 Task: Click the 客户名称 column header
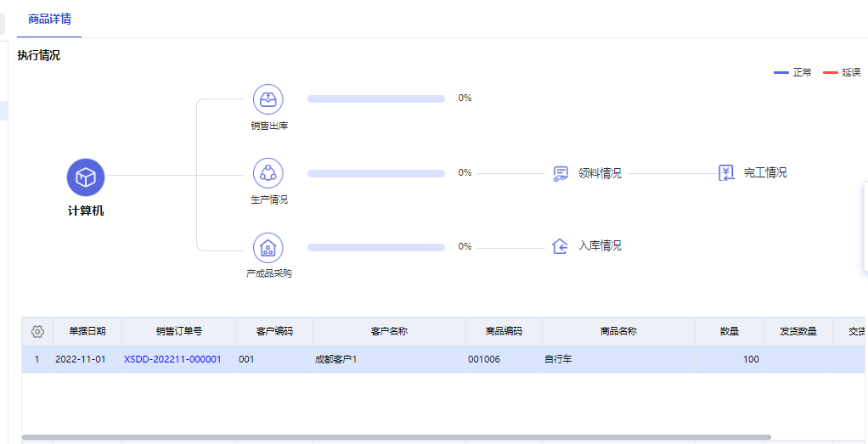tap(389, 332)
